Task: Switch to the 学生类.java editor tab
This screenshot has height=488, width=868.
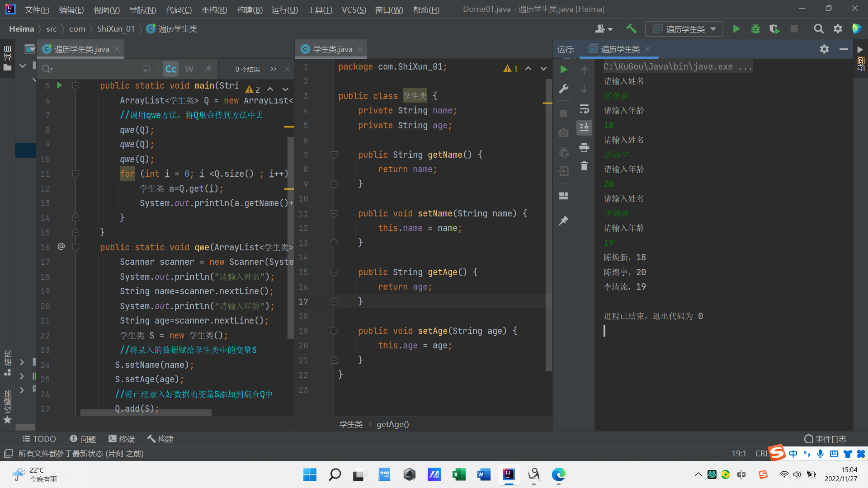Action: (332, 49)
